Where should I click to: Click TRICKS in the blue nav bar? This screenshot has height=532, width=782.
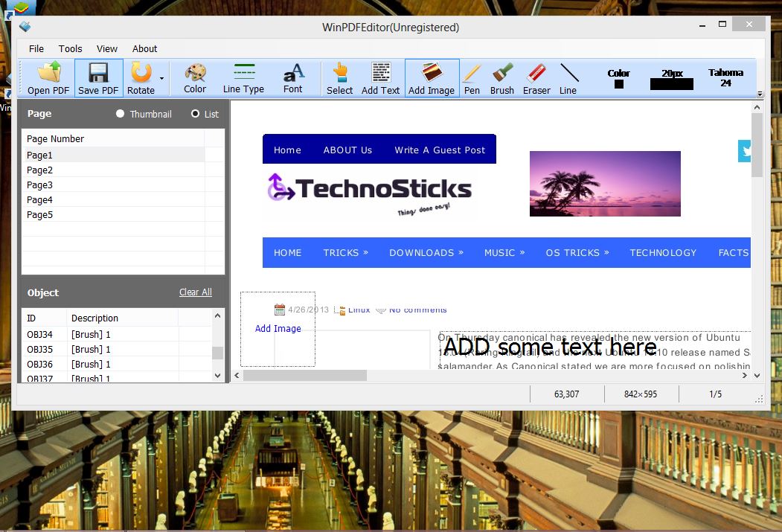pyautogui.click(x=345, y=252)
